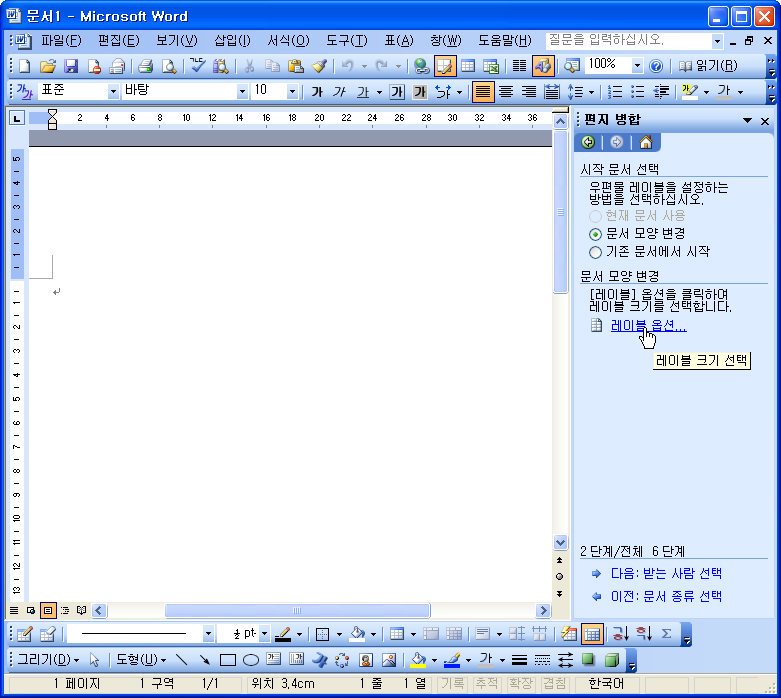
Task: Activate the format painter brush
Action: pyautogui.click(x=319, y=66)
